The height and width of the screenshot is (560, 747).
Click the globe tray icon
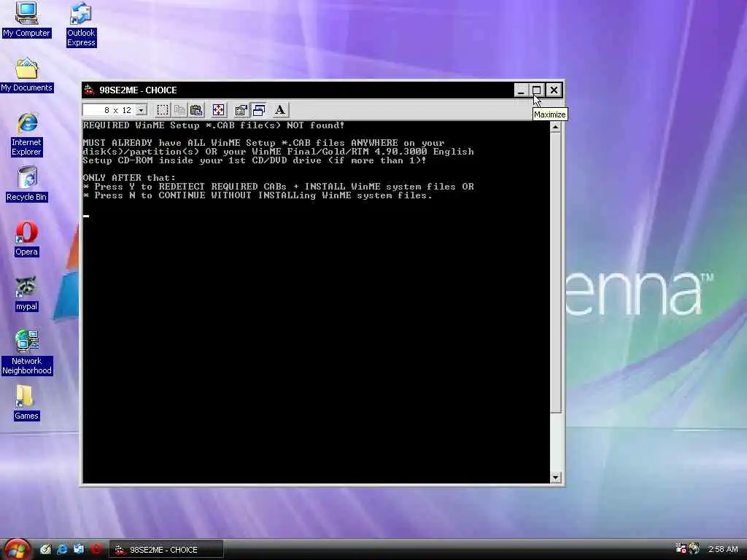(694, 548)
